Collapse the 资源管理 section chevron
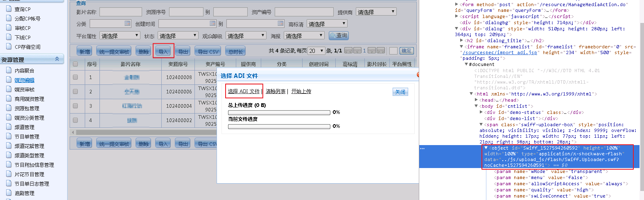 57,59
